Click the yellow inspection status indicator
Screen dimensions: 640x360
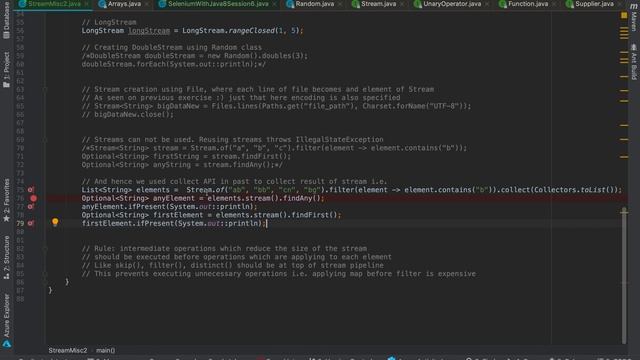624,16
